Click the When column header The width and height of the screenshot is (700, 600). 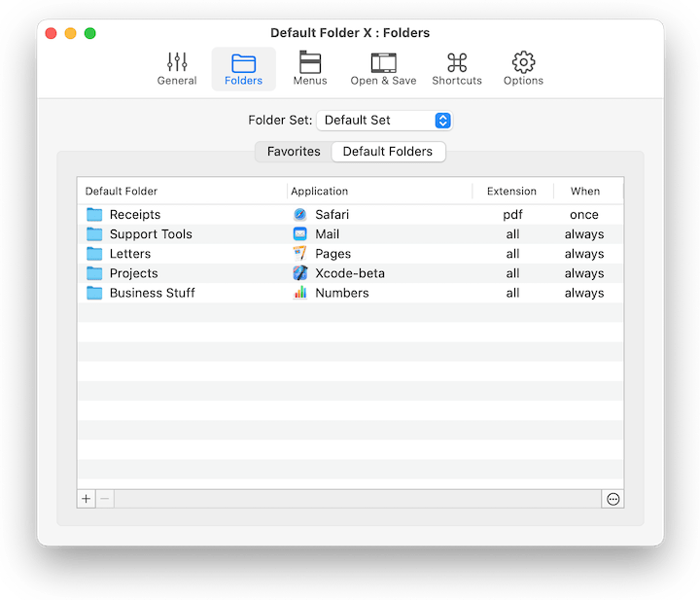click(588, 191)
